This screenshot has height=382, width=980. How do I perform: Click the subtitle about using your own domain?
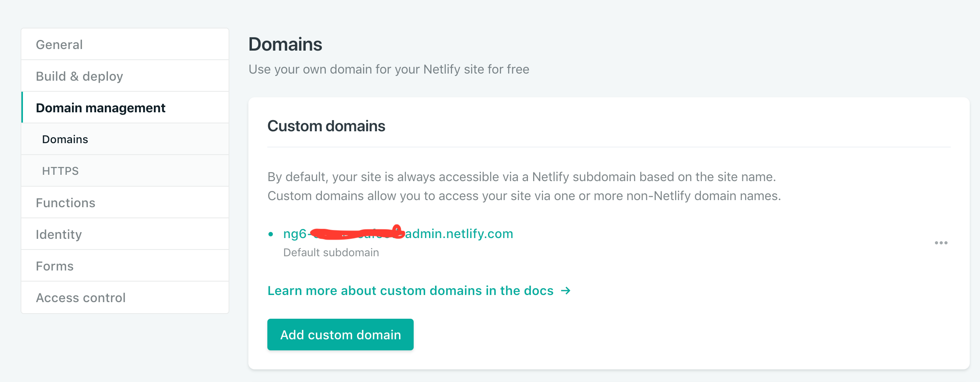tap(389, 69)
